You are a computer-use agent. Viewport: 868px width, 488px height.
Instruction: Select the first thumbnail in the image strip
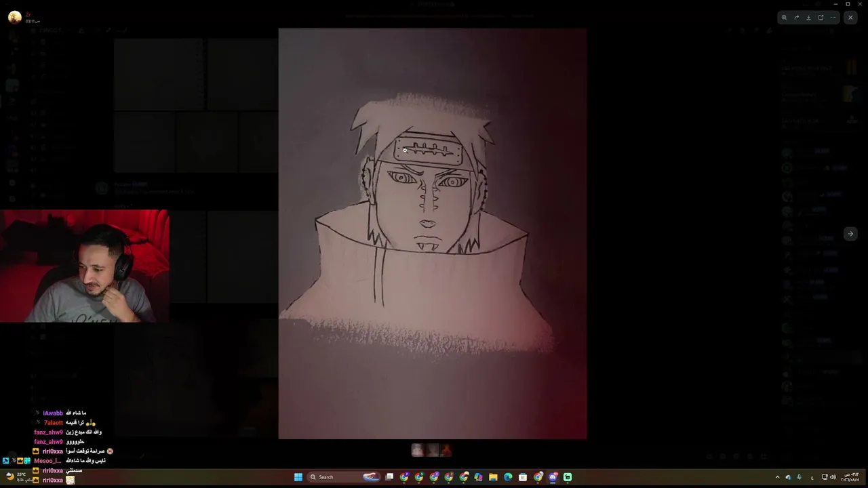(x=418, y=450)
